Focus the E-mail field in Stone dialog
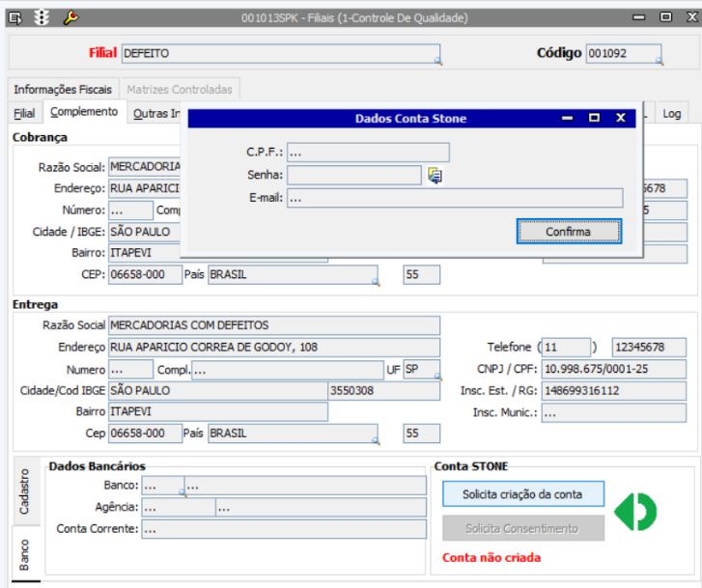The height and width of the screenshot is (588, 702). (x=454, y=198)
